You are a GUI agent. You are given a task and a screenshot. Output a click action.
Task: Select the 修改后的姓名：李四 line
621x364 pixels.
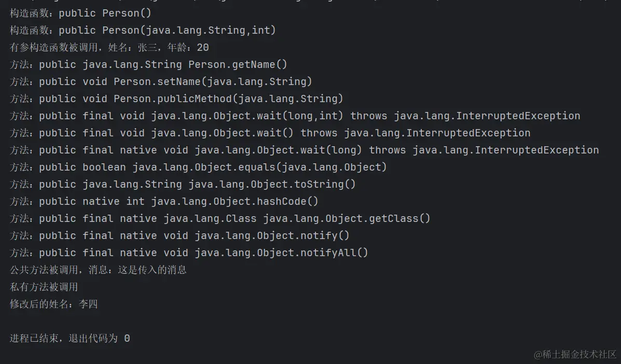(53, 304)
